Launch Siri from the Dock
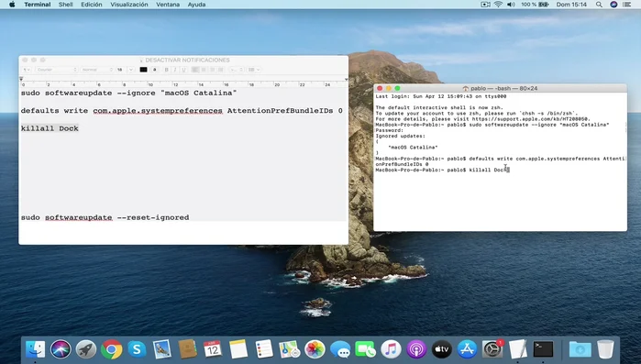 pyautogui.click(x=61, y=349)
